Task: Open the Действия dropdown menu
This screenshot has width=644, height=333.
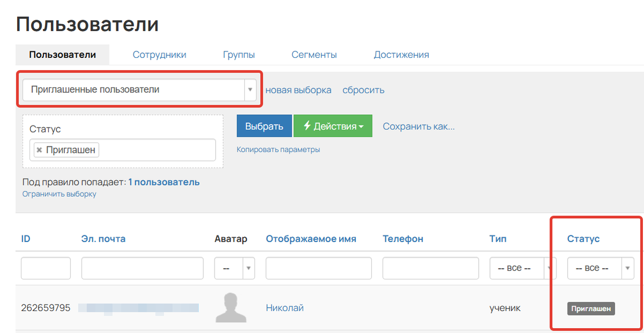Action: pos(333,125)
